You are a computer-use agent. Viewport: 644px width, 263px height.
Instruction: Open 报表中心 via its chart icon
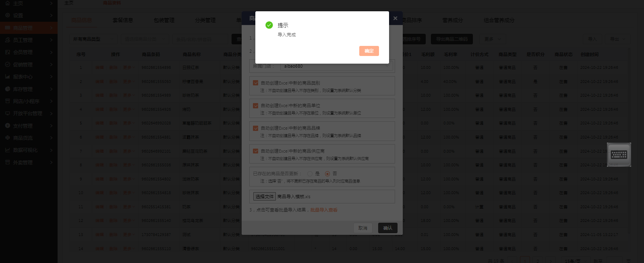tap(8, 77)
